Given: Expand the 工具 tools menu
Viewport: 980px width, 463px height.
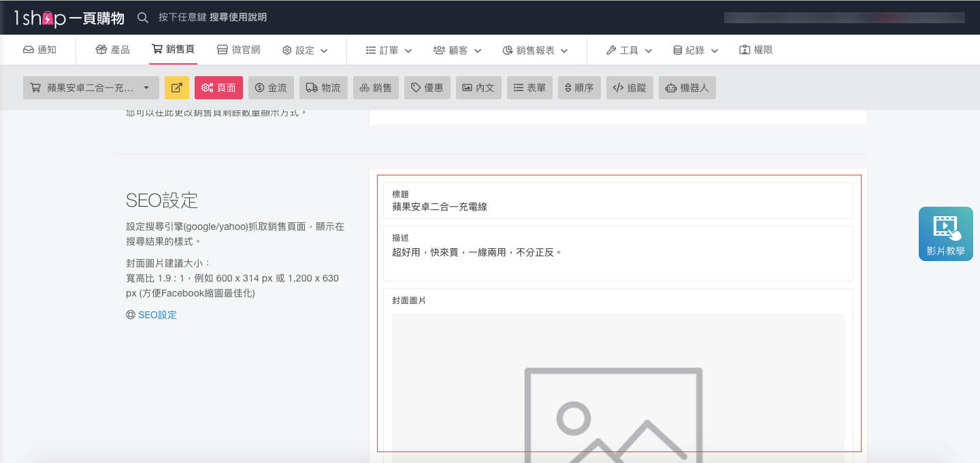Looking at the screenshot, I should coord(630,50).
